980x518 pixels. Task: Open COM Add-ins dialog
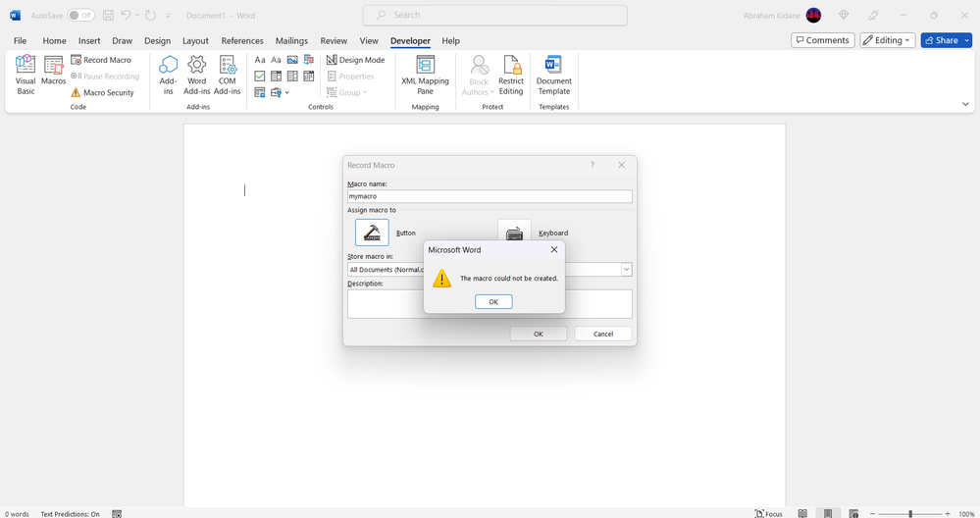point(228,75)
